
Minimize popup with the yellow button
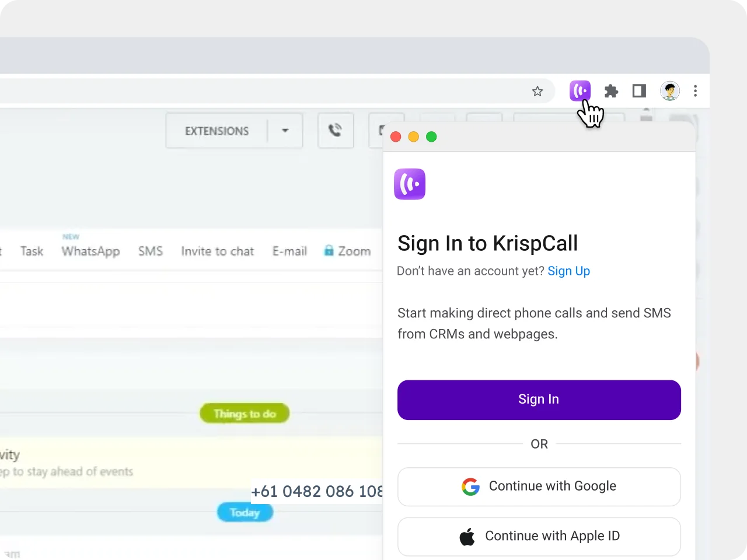pos(413,136)
